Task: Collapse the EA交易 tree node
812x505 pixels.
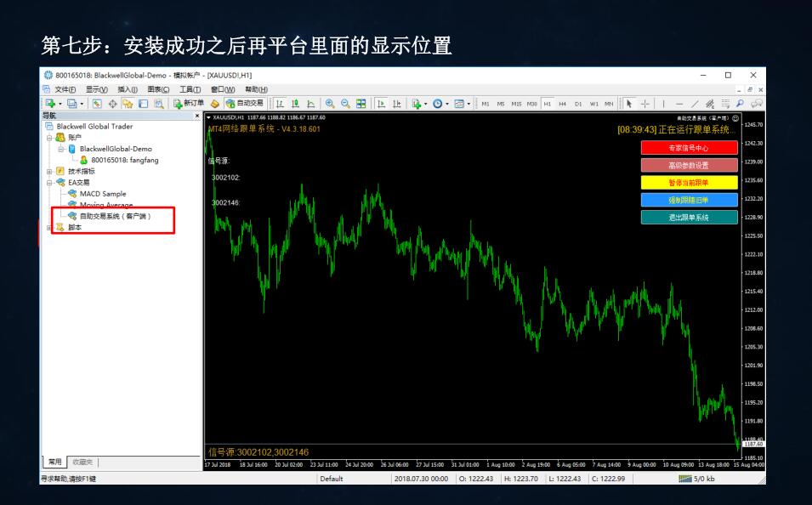Action: (x=48, y=182)
